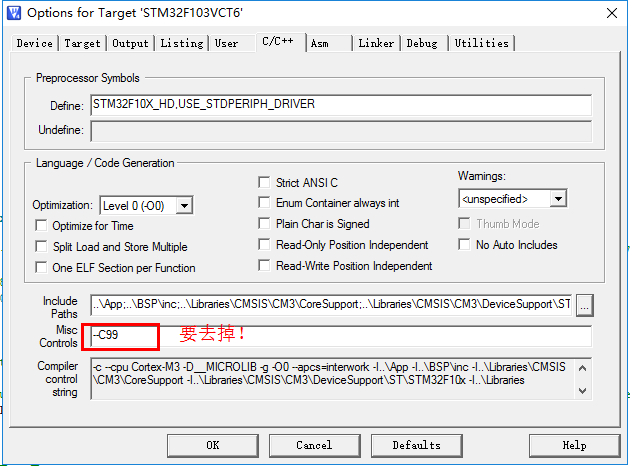The height and width of the screenshot is (467, 630).
Task: Open the Optimization level dropdown
Action: [x=184, y=206]
